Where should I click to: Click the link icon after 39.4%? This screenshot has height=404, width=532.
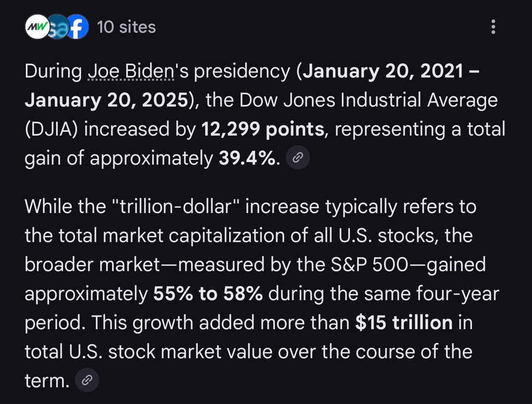[298, 159]
